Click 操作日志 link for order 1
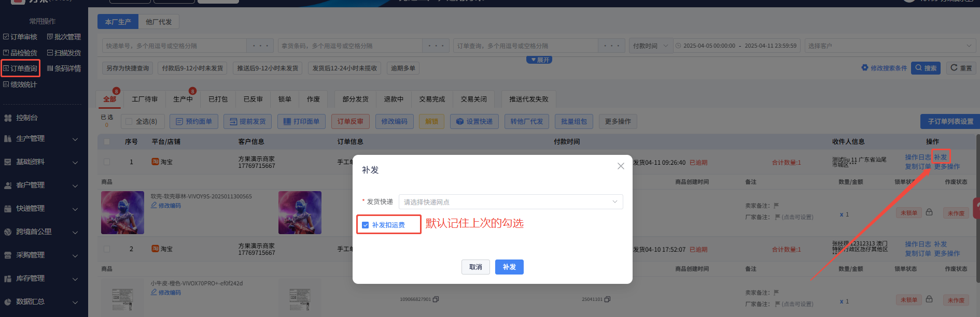 918,157
